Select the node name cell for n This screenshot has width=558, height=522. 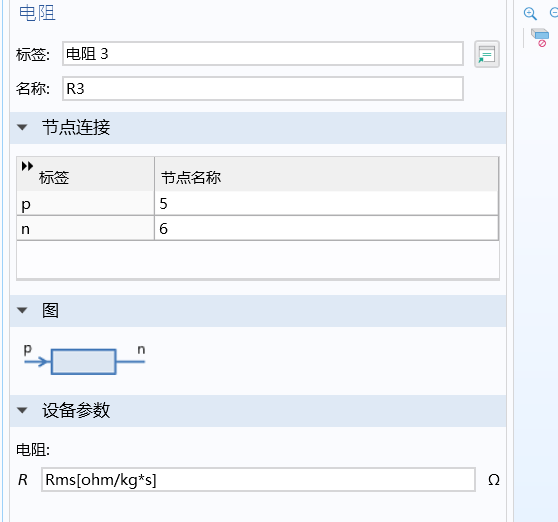[x=326, y=228]
